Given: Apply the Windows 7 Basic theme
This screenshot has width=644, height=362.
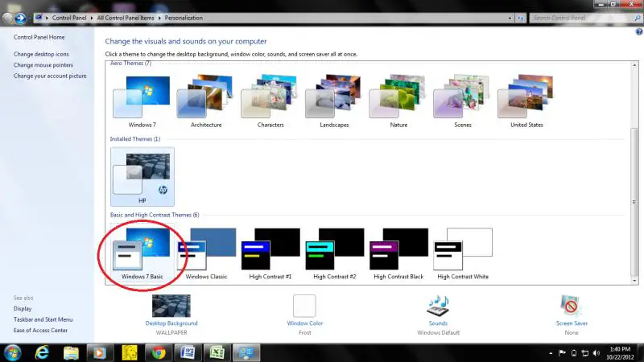Looking at the screenshot, I should tap(142, 253).
